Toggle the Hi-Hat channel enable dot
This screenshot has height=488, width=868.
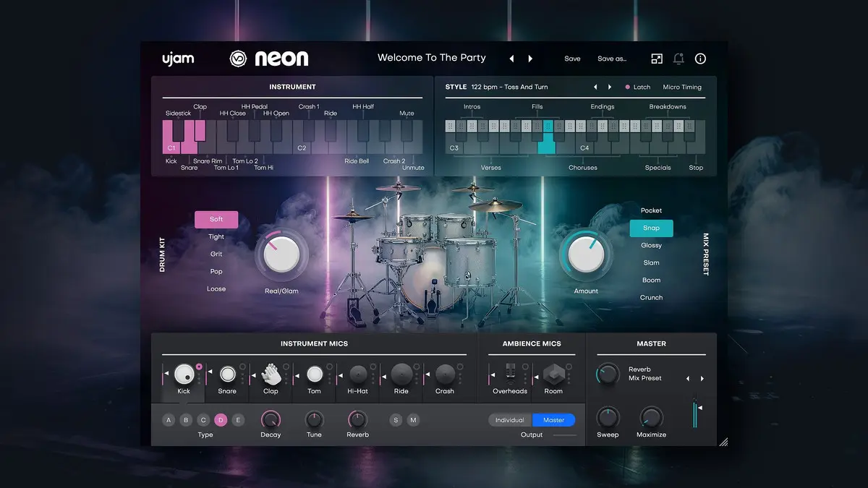click(x=373, y=367)
